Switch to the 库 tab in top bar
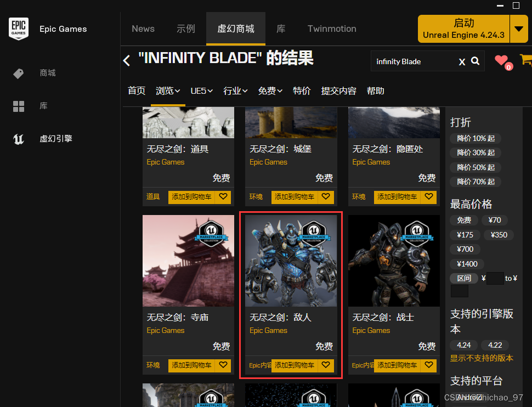This screenshot has width=532, height=407. pyautogui.click(x=281, y=29)
